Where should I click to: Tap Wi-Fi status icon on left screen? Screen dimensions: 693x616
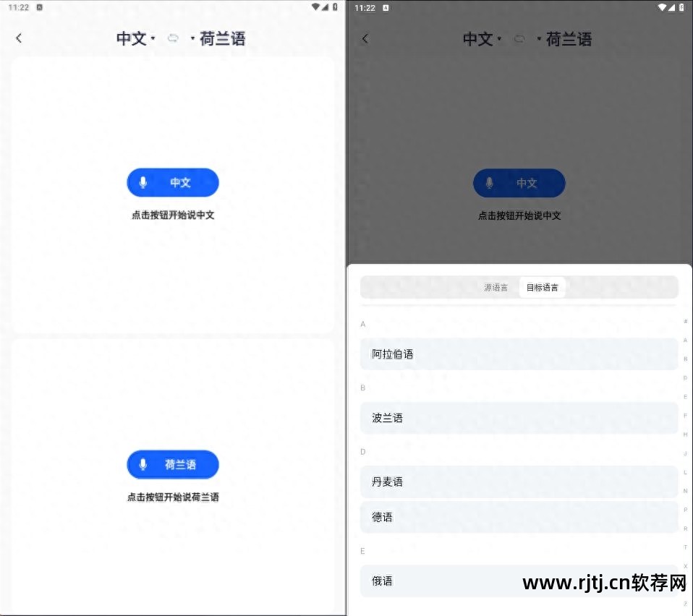[315, 7]
